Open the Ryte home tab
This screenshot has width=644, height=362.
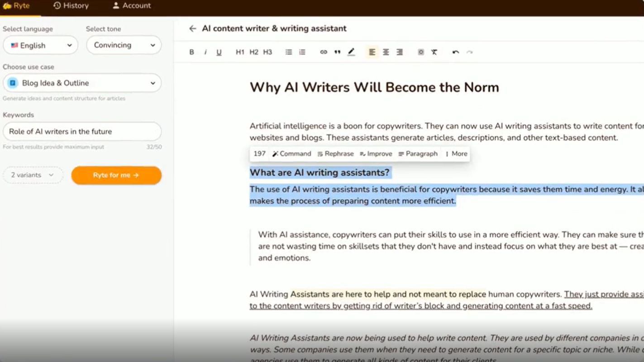tap(16, 6)
